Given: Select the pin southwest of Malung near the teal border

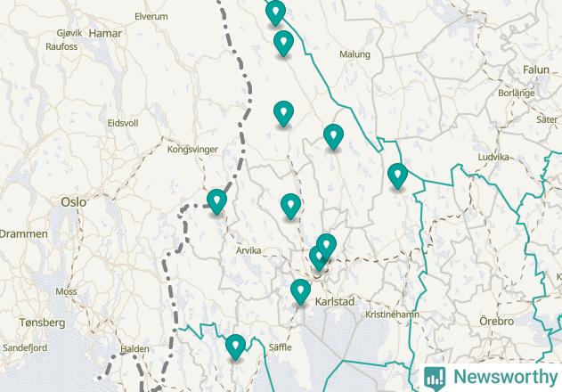Looking at the screenshot, I should click(333, 136).
